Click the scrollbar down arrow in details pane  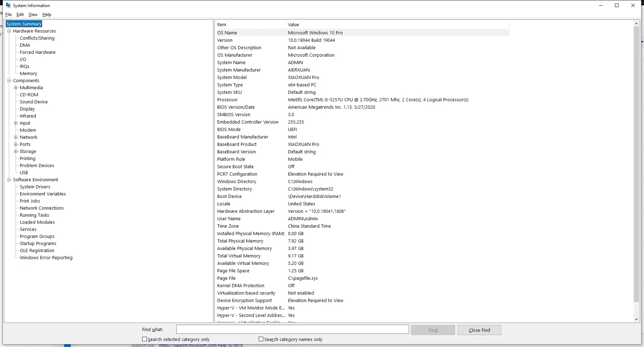(x=636, y=319)
